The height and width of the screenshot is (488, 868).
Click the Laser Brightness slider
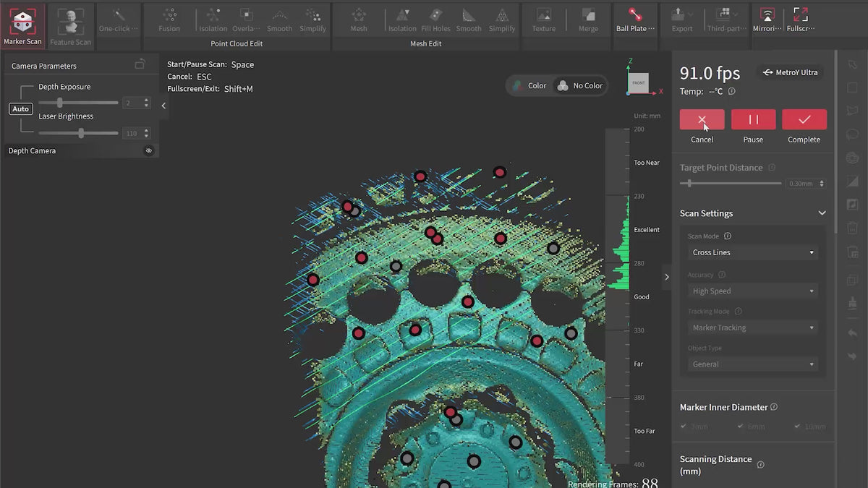click(x=78, y=133)
